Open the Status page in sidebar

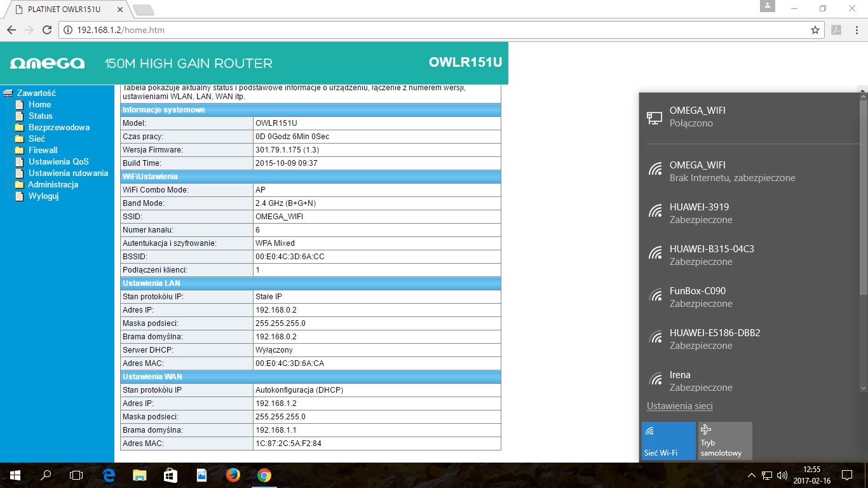(40, 116)
